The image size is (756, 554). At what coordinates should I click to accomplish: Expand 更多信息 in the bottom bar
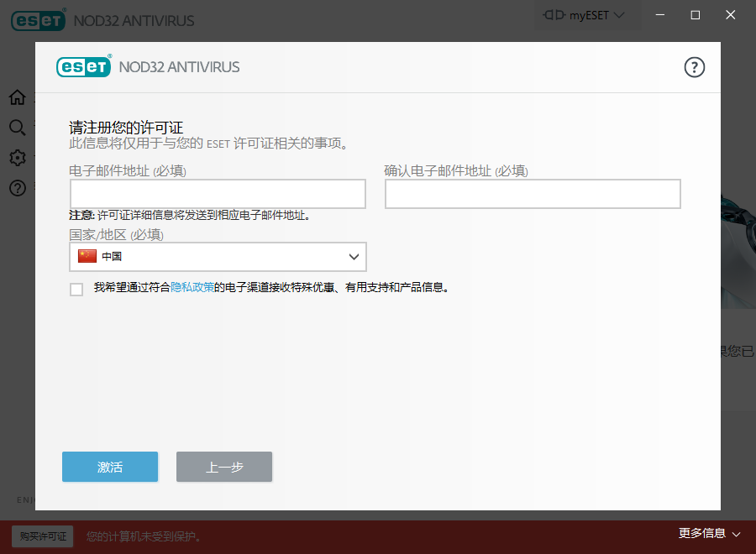pos(709,533)
